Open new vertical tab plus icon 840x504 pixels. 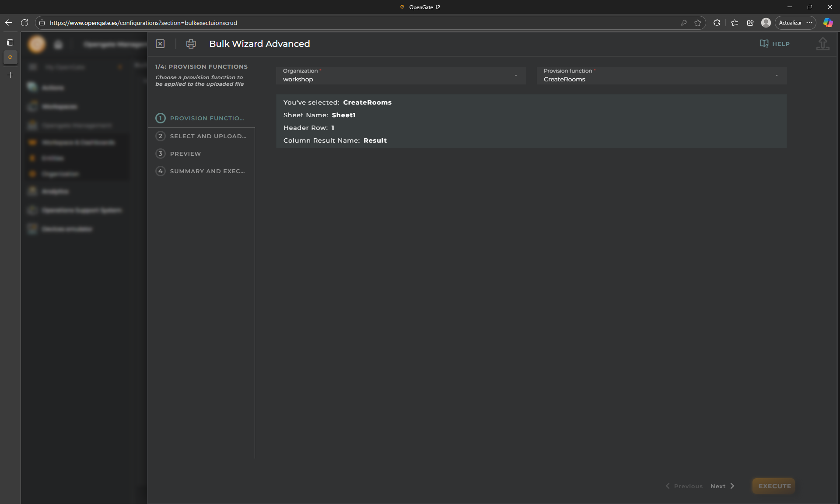pos(10,75)
